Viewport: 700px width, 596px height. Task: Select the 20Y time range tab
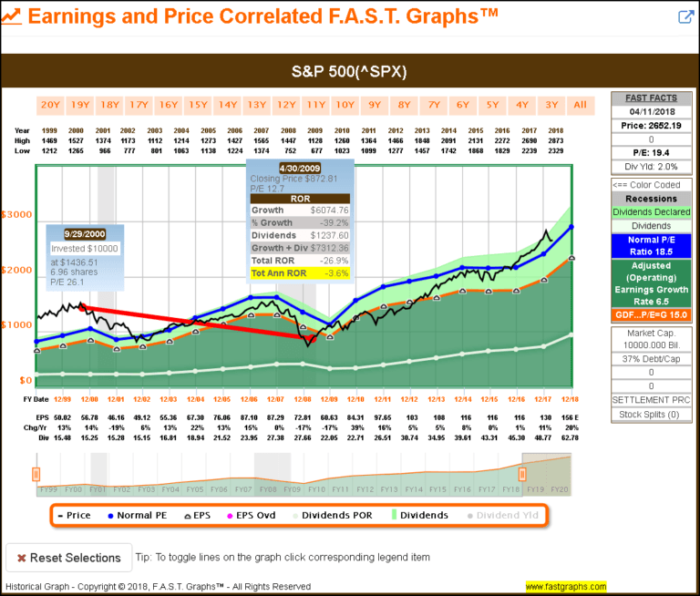pos(50,104)
